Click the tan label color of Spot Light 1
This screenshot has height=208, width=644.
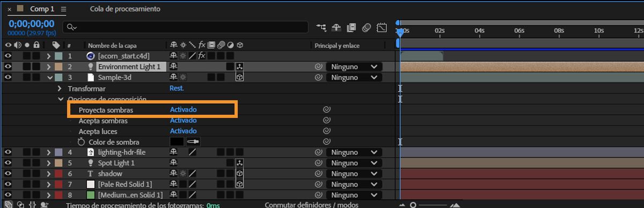58,163
